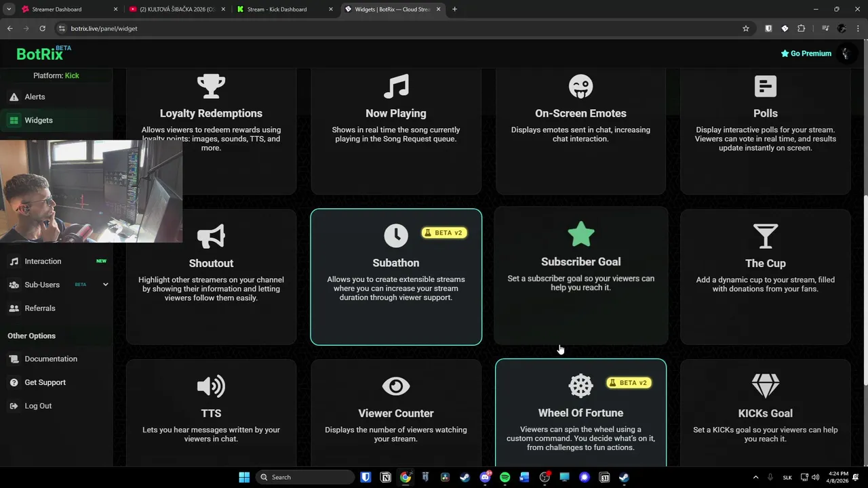Bookmark this page with the star icon
The image size is (868, 488).
[746, 28]
